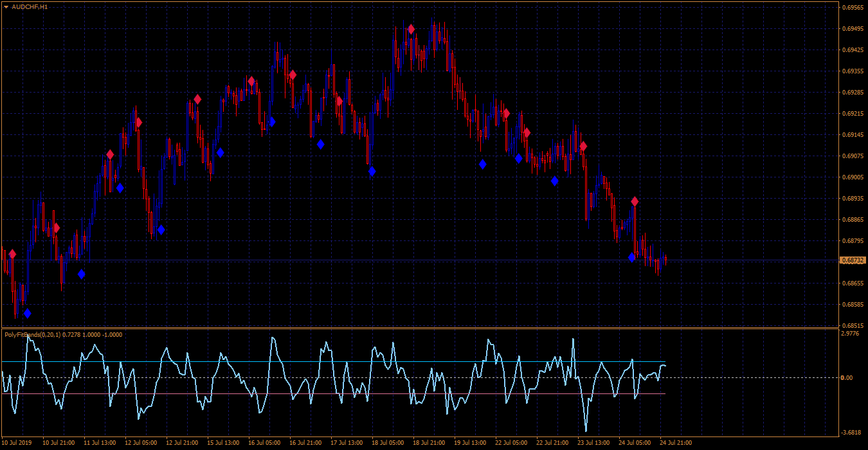This screenshot has height=450, width=868.
Task: Click the -3.6818 indicator scale value
Action: click(x=851, y=432)
